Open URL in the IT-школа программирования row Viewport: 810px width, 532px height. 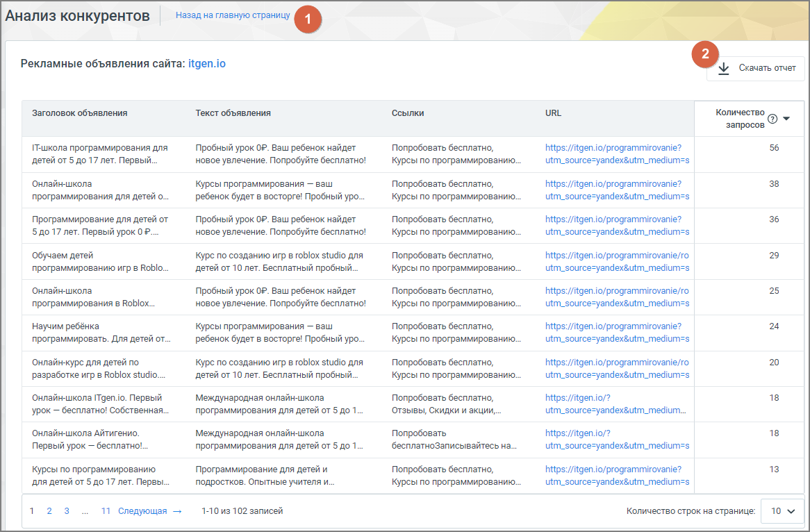pyautogui.click(x=618, y=154)
